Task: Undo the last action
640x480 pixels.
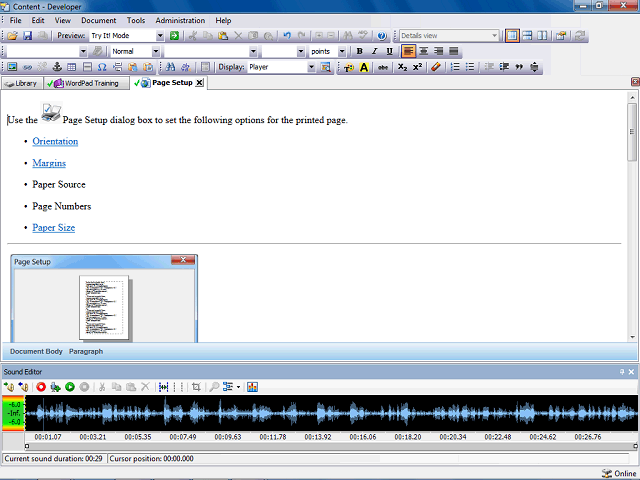Action: [287, 36]
